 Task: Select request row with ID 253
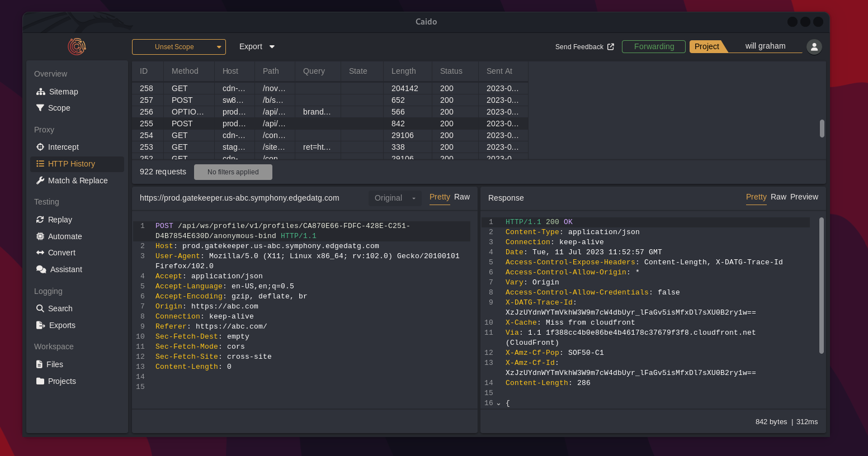pos(330,147)
